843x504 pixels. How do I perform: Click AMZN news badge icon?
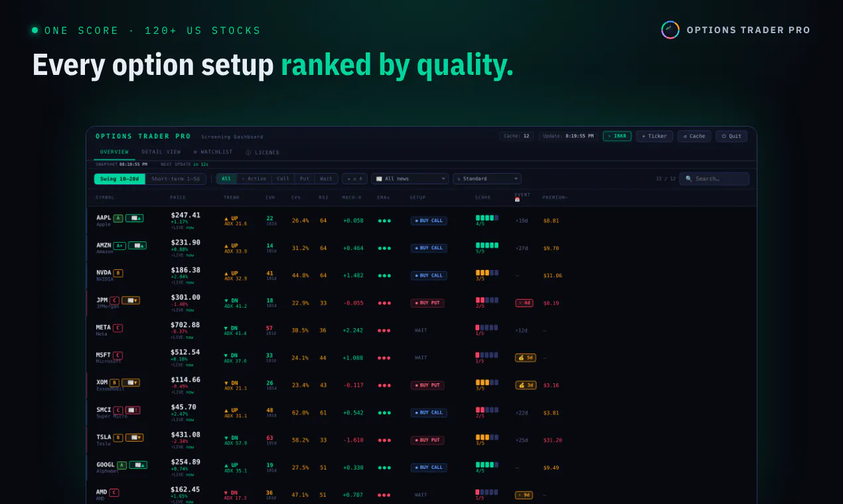pos(137,245)
